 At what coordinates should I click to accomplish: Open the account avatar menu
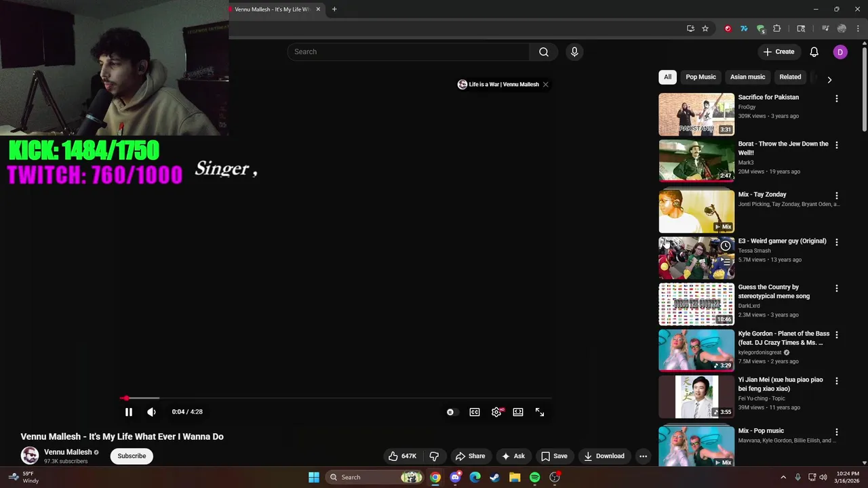point(840,52)
